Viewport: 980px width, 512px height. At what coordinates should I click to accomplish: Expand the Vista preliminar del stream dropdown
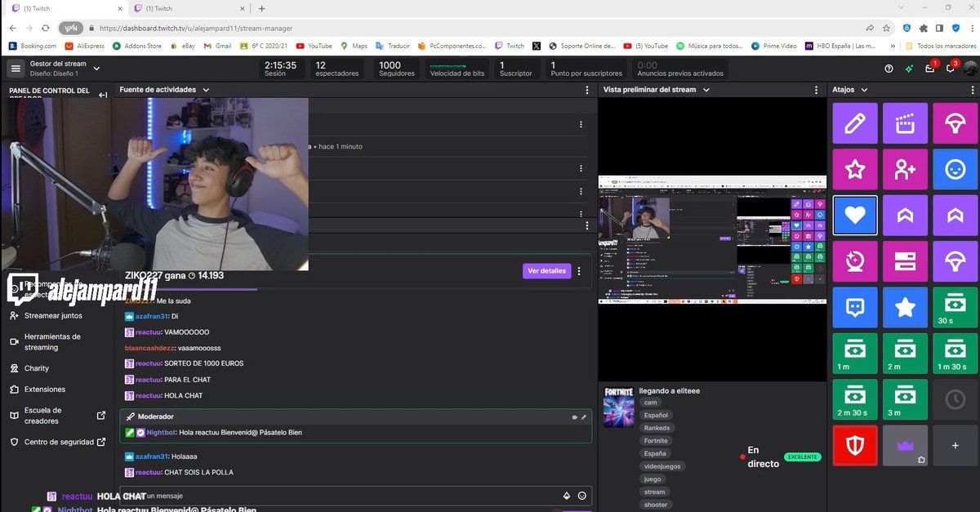[x=706, y=90]
